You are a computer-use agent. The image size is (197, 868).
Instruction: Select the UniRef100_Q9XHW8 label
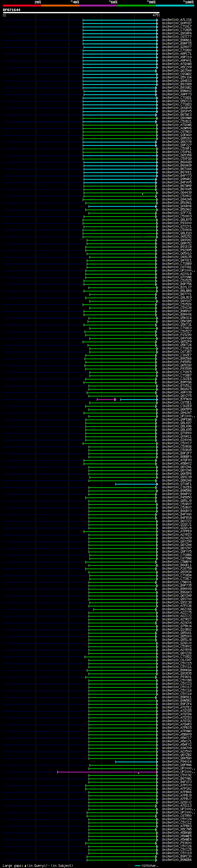coord(176,118)
